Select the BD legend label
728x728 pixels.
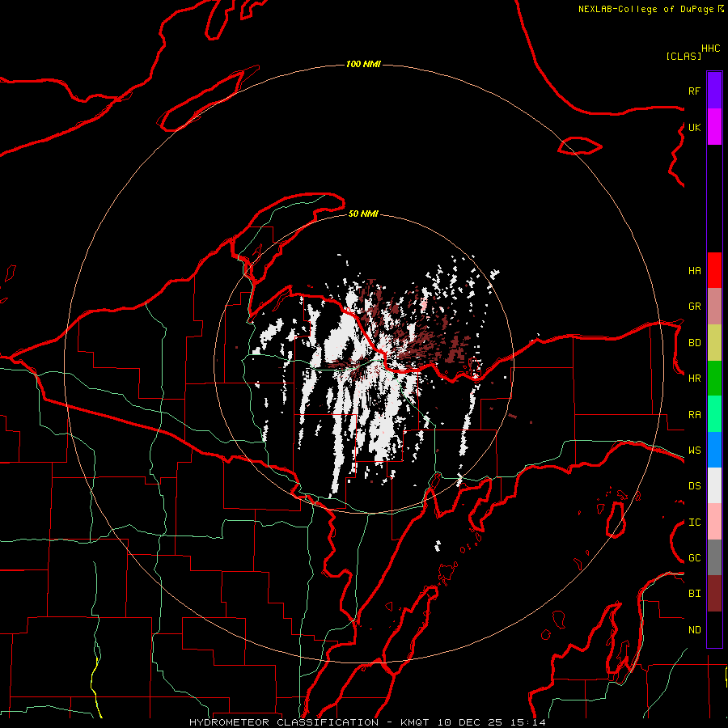[x=694, y=343]
